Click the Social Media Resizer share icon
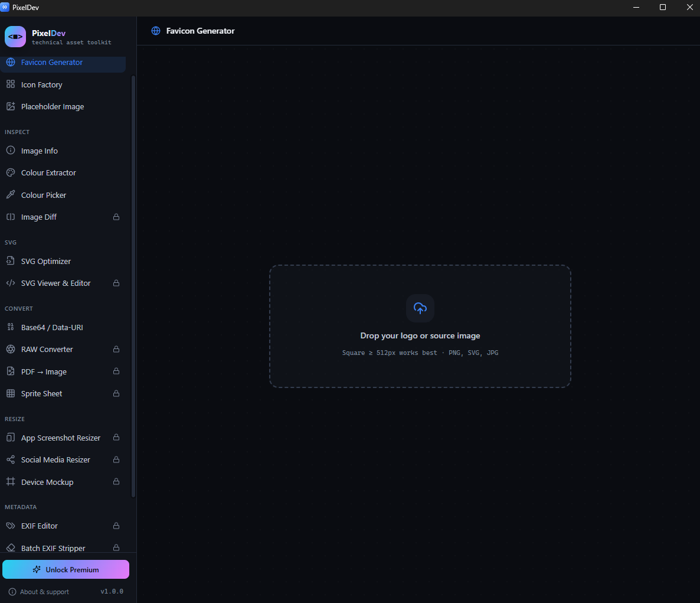Screen dimensions: 700x603 click(11, 459)
